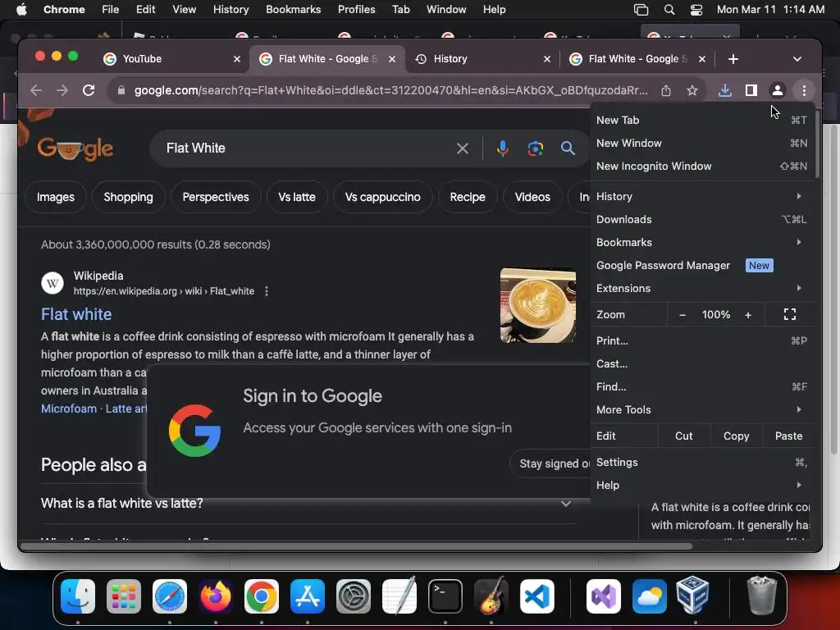
Task: Open Terminal from the dock
Action: coord(445,596)
